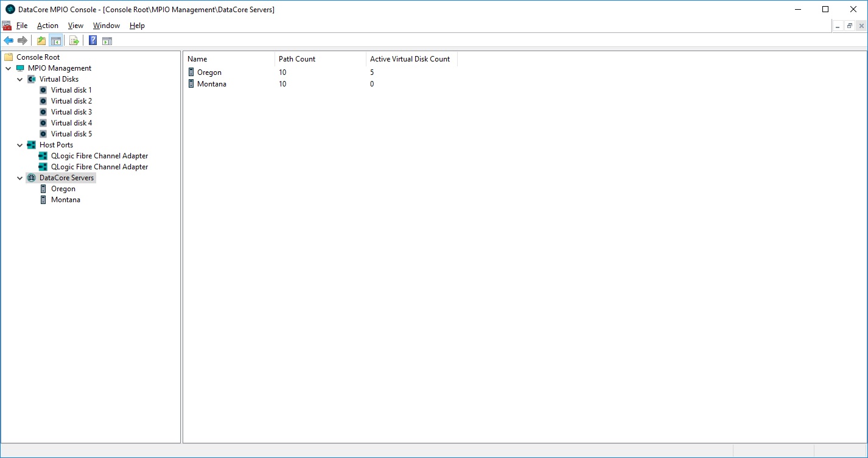Screen dimensions: 868x458
Task: Click the Export List toolbar icon
Action: pyautogui.click(x=74, y=41)
